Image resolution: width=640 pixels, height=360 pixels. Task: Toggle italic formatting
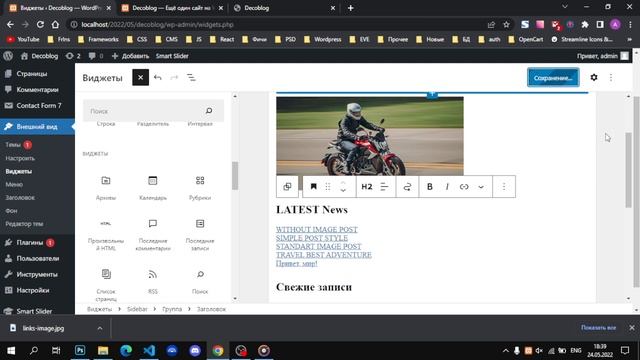coord(447,187)
